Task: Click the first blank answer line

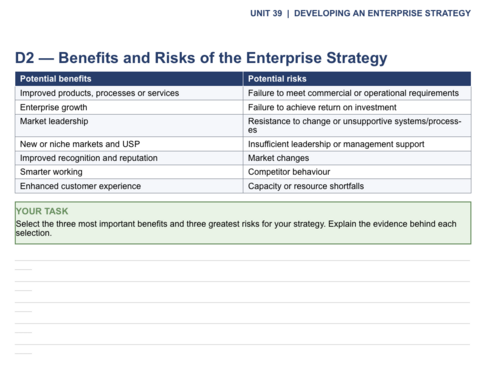Action: point(242,260)
